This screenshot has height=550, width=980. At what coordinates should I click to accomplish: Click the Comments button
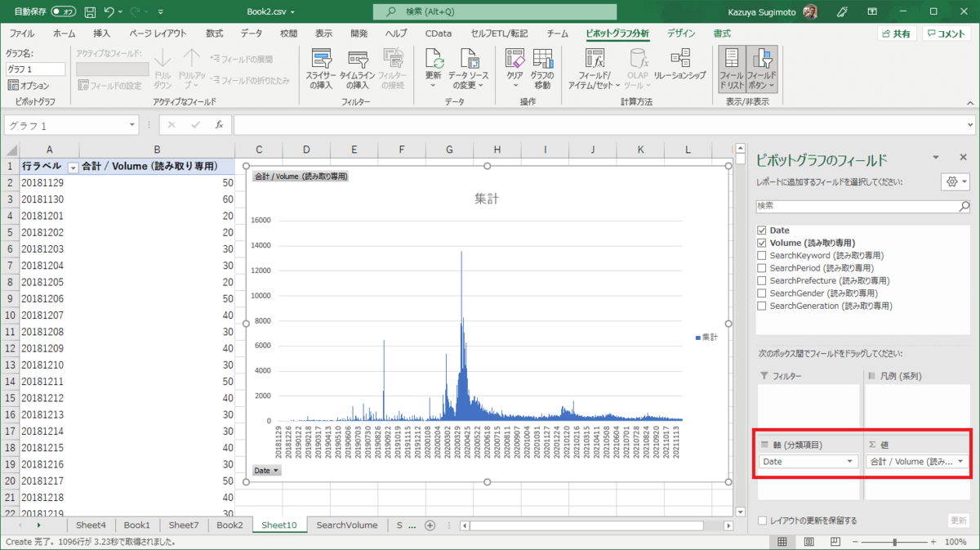947,34
